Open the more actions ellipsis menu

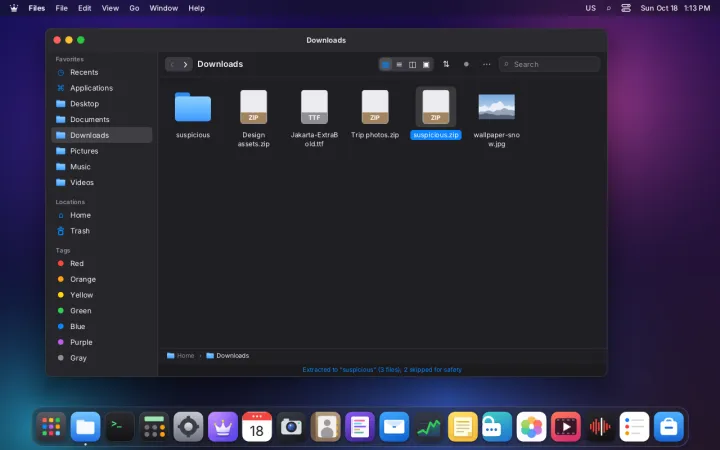pyautogui.click(x=487, y=64)
